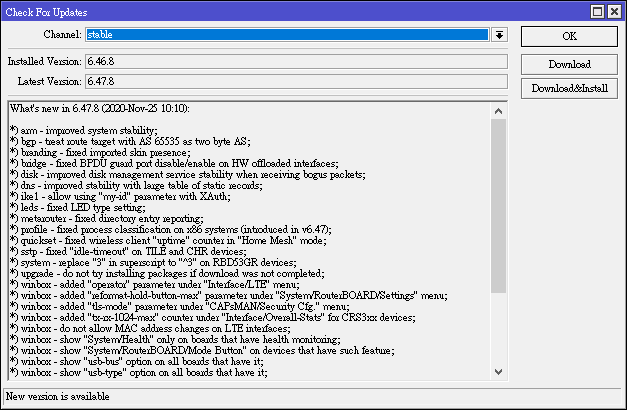This screenshot has width=627, height=410.
Task: Click the winbox "System/Health" line
Action: [x=175, y=340]
